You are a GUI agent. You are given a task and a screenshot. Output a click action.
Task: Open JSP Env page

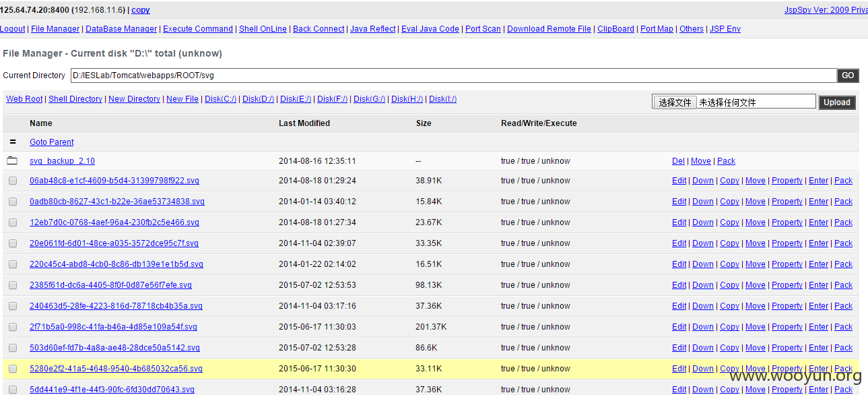point(725,29)
